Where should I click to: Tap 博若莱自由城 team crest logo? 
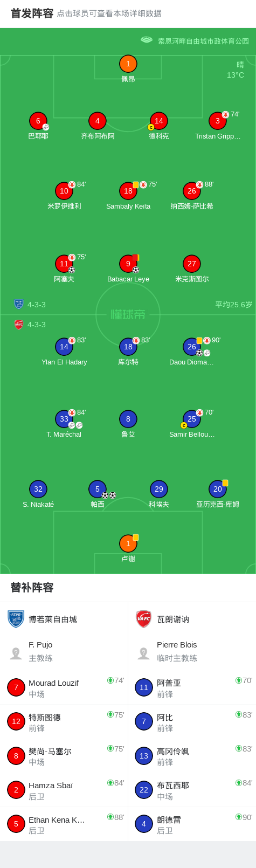click(16, 619)
